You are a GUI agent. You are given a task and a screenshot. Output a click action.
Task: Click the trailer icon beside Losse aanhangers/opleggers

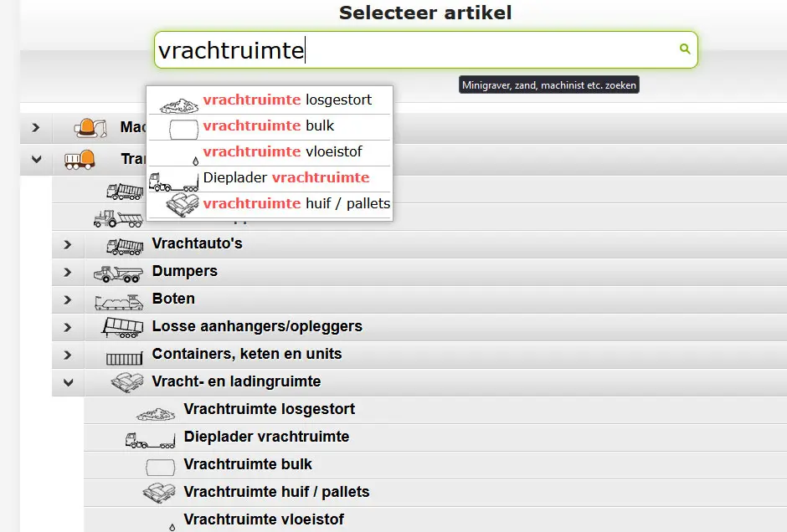tap(121, 327)
